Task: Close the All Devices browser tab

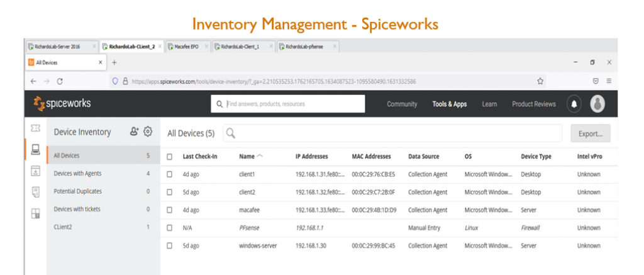Action: (x=100, y=62)
